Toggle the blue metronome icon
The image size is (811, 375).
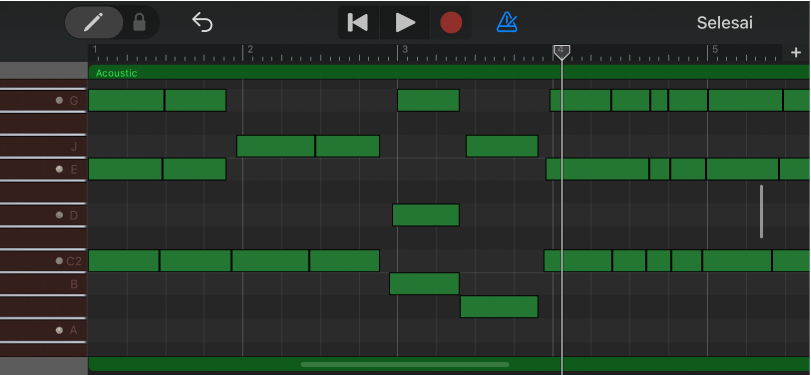(507, 22)
